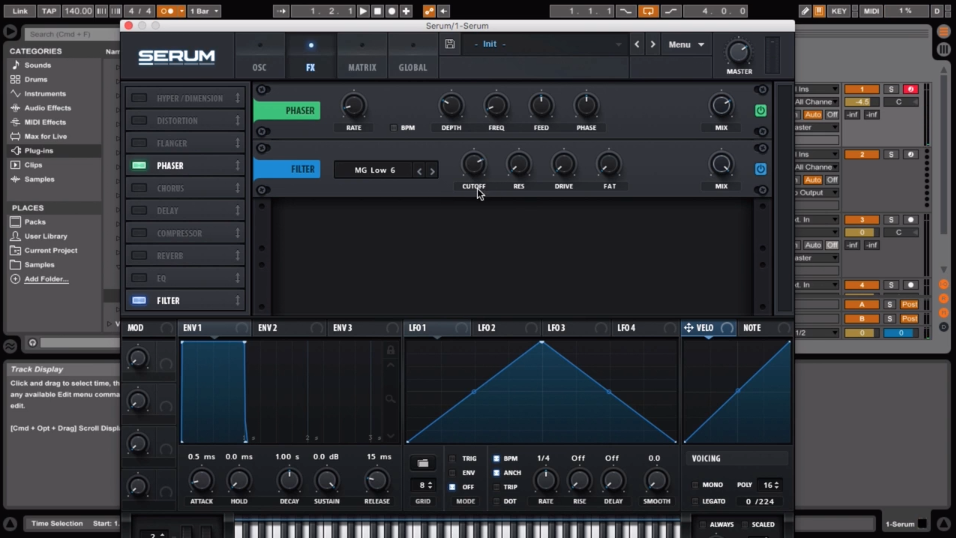Open the LFO folder preset icon
Image resolution: width=956 pixels, height=538 pixels.
[x=423, y=463]
